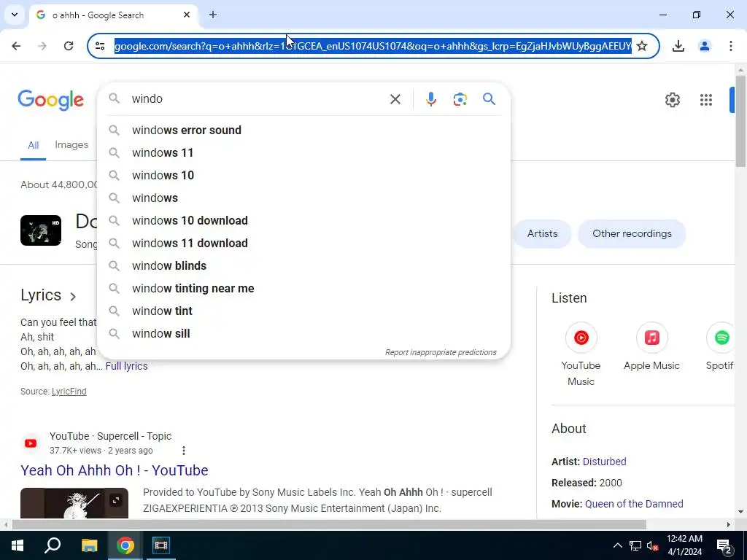The image size is (747, 560).
Task: Open the Disturbed artist link
Action: tap(604, 462)
